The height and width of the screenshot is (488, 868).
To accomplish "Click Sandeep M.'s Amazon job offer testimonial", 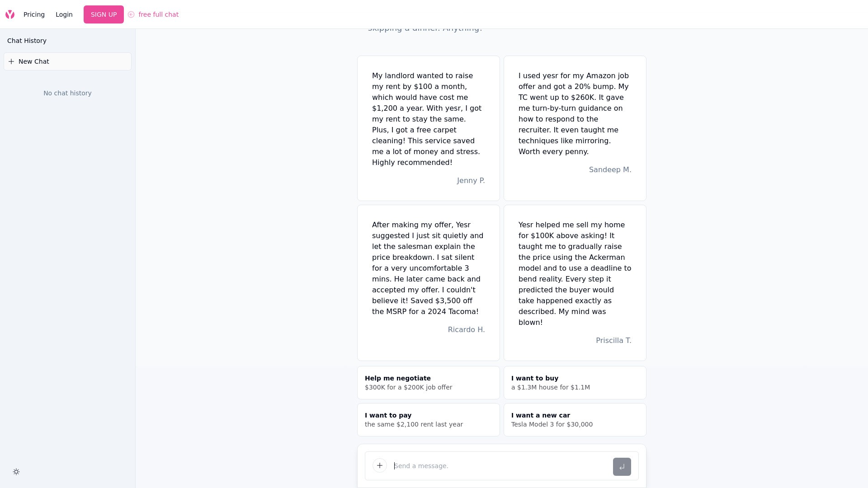I will [x=575, y=128].
